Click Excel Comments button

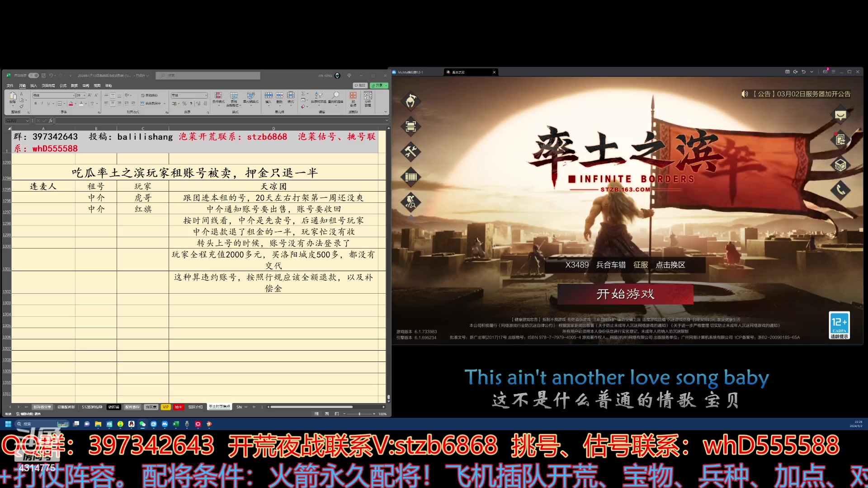tap(360, 85)
